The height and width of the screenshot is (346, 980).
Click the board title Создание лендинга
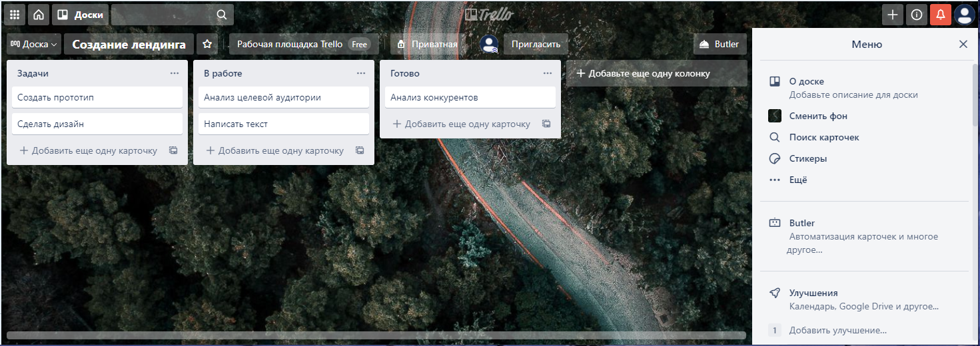[129, 44]
